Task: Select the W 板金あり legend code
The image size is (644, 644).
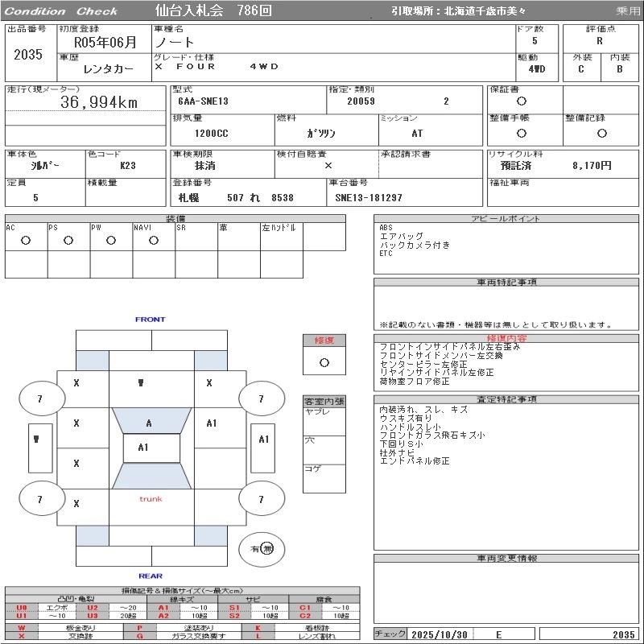Action: 22,627
